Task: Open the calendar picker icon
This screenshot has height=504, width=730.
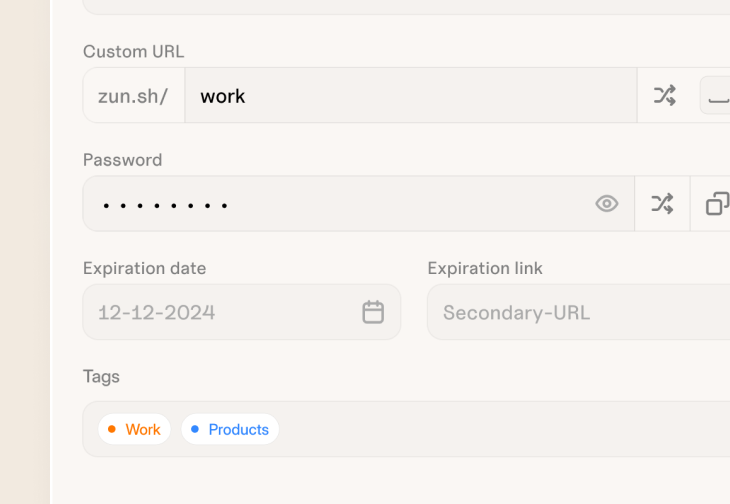Action: tap(373, 312)
